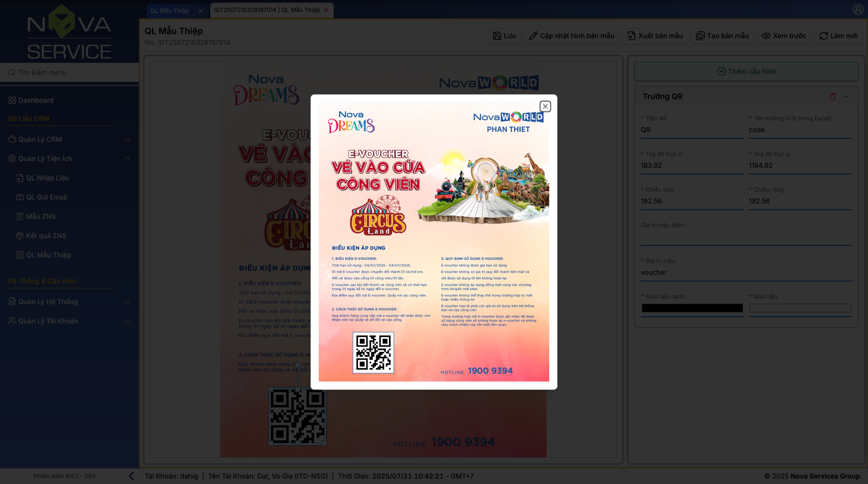Expand Quản Lý Hệ Thống chevron
868x484 pixels.
click(x=127, y=302)
